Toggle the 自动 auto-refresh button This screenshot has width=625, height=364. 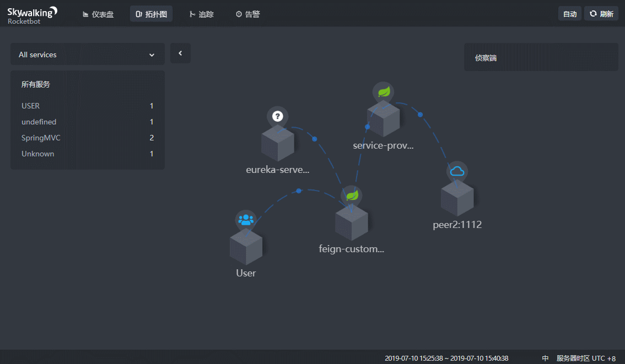(570, 14)
